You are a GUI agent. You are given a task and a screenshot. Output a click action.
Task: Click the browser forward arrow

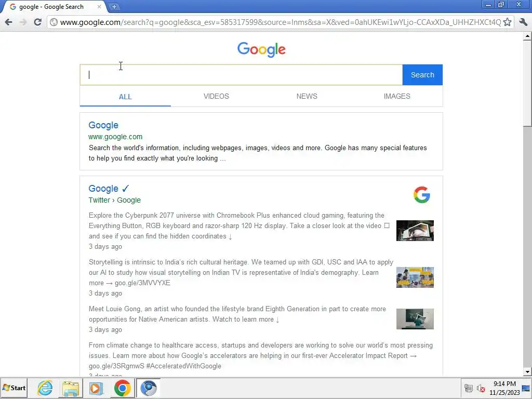[x=23, y=22]
